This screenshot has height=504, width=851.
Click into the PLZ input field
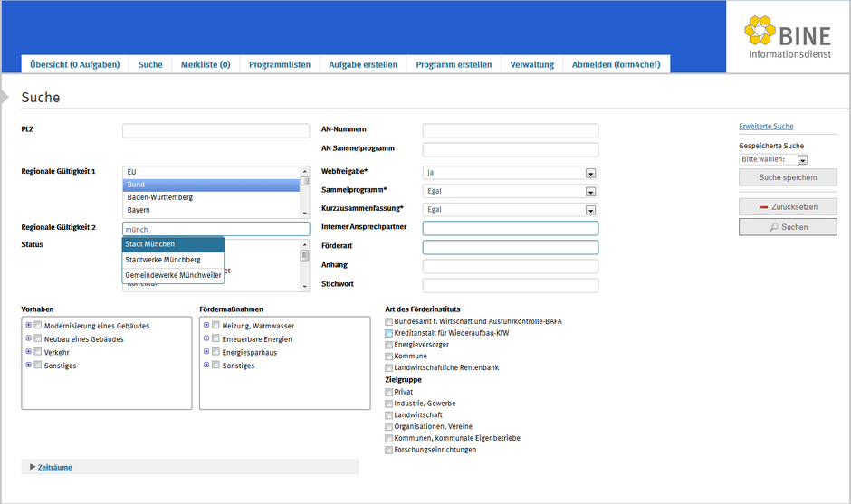(216, 130)
